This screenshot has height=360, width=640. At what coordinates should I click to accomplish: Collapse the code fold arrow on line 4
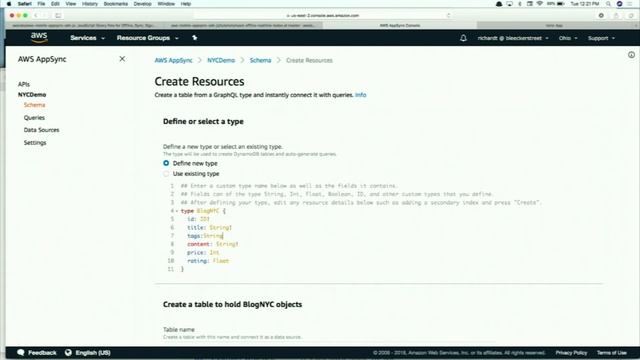pos(177,211)
